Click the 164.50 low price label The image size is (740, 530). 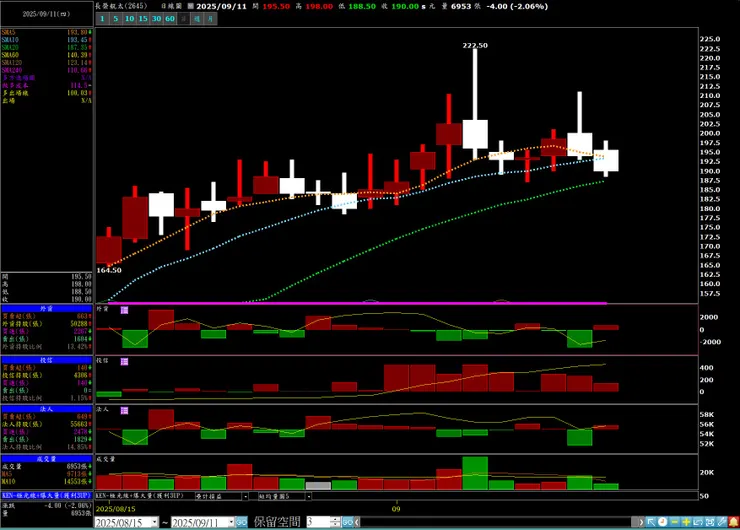click(109, 270)
